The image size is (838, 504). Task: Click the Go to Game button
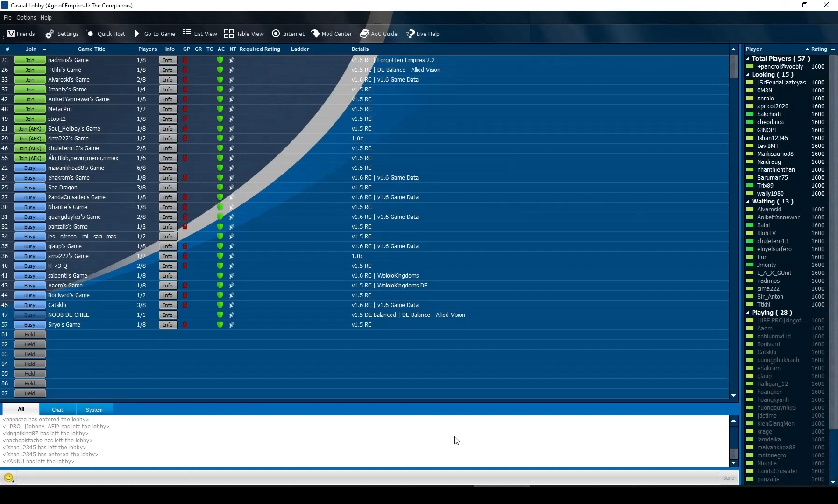(155, 34)
